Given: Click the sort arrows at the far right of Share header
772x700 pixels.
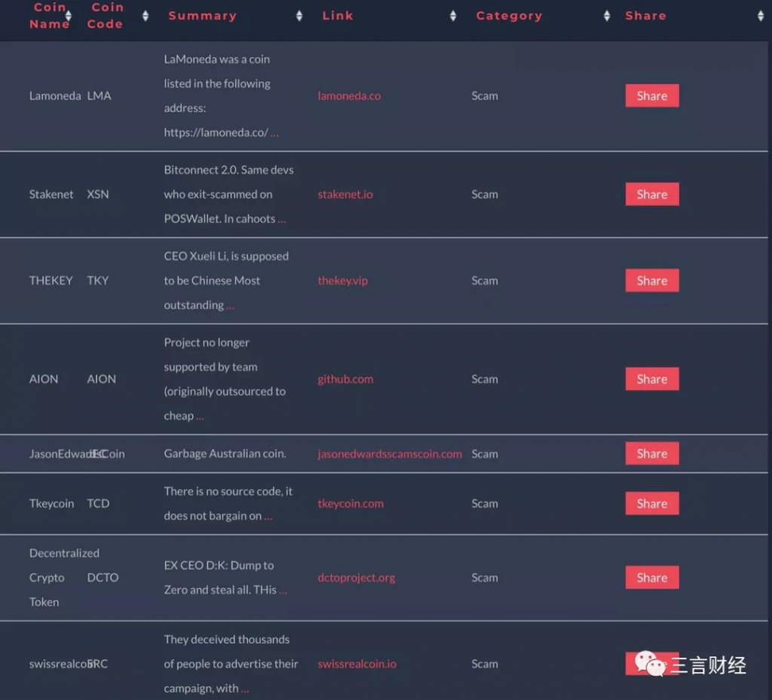Looking at the screenshot, I should (761, 16).
